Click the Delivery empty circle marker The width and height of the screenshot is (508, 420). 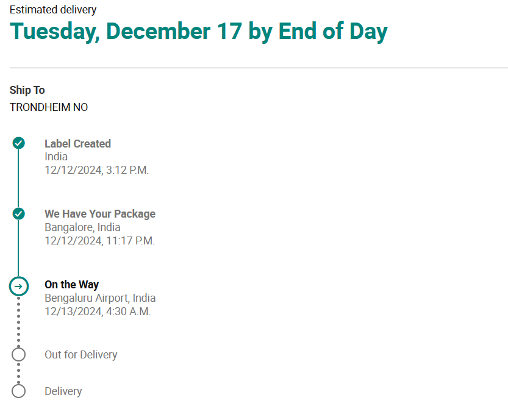point(19,391)
